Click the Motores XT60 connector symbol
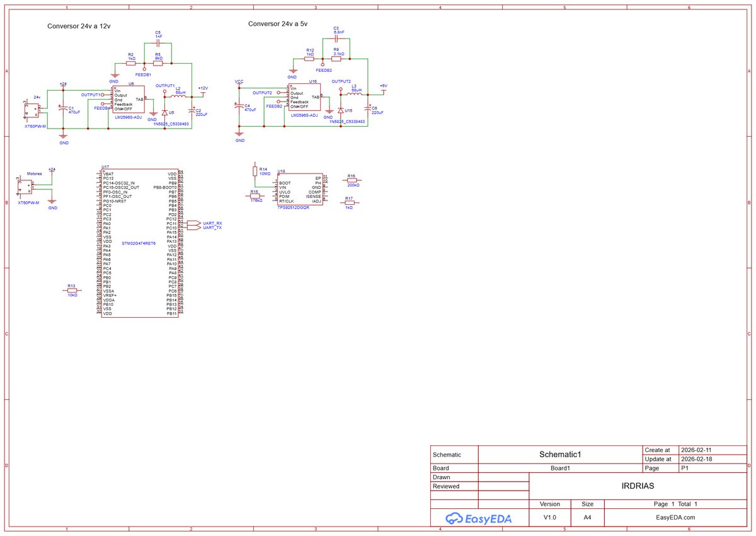756x536 pixels. click(25, 187)
